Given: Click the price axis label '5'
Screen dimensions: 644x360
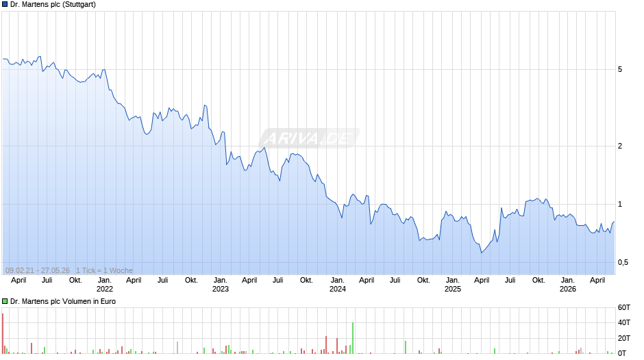Looking at the screenshot, I should [620, 69].
